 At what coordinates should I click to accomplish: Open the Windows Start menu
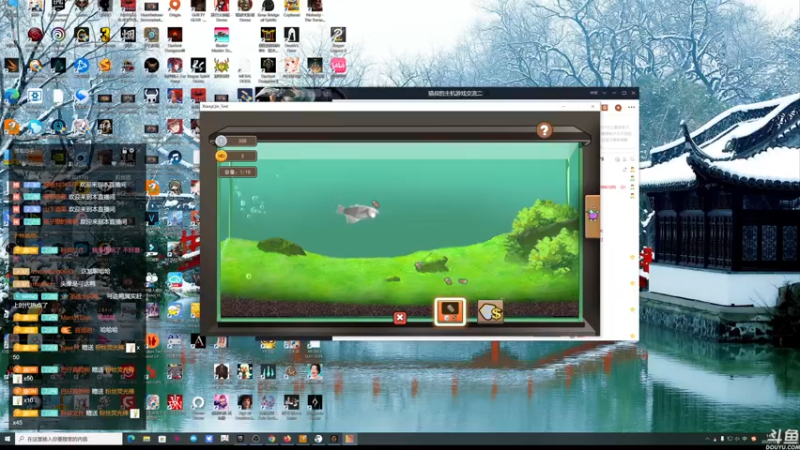point(7,439)
